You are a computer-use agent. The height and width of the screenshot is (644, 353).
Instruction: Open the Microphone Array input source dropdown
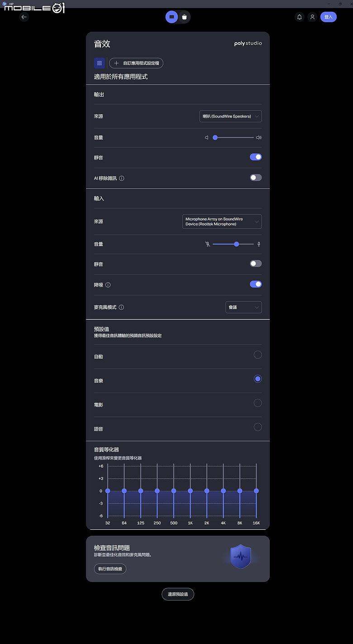222,222
